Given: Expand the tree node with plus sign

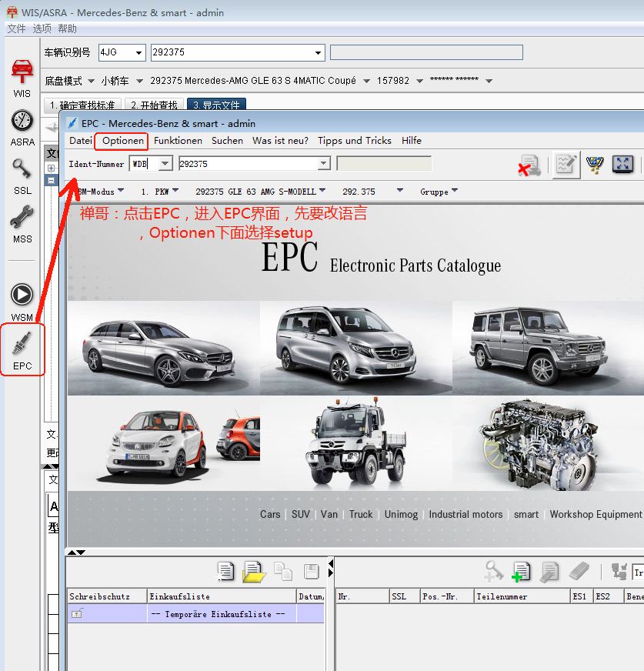Looking at the screenshot, I should [x=52, y=168].
